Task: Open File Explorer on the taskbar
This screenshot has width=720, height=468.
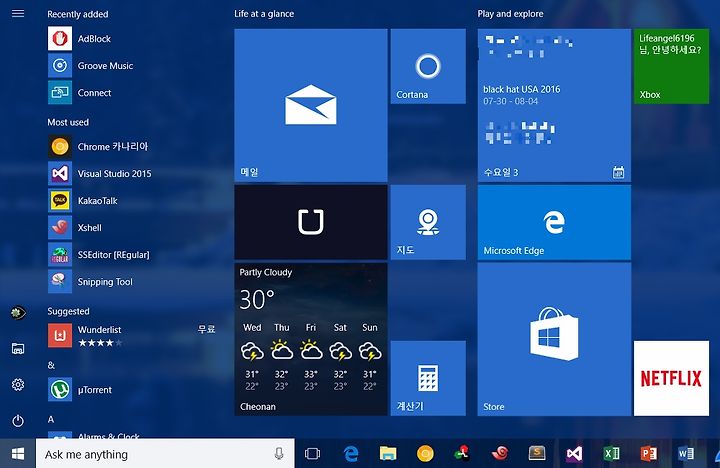Action: [388, 454]
